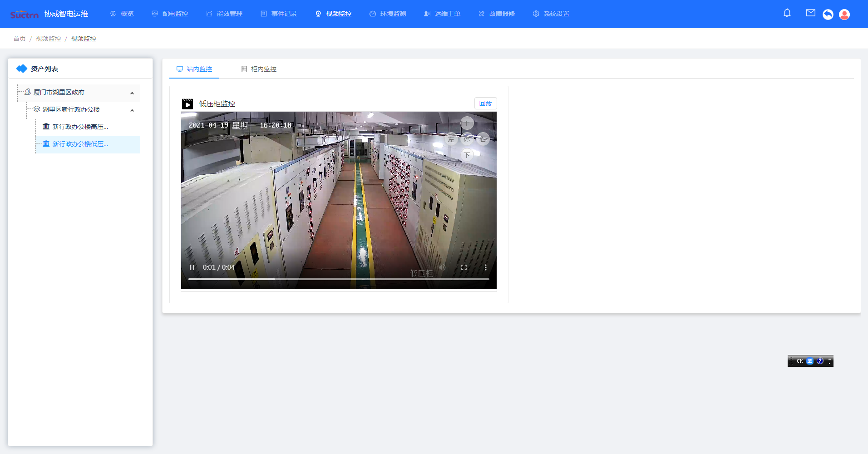Open the 能效管理 menu
The width and height of the screenshot is (868, 454).
point(224,14)
